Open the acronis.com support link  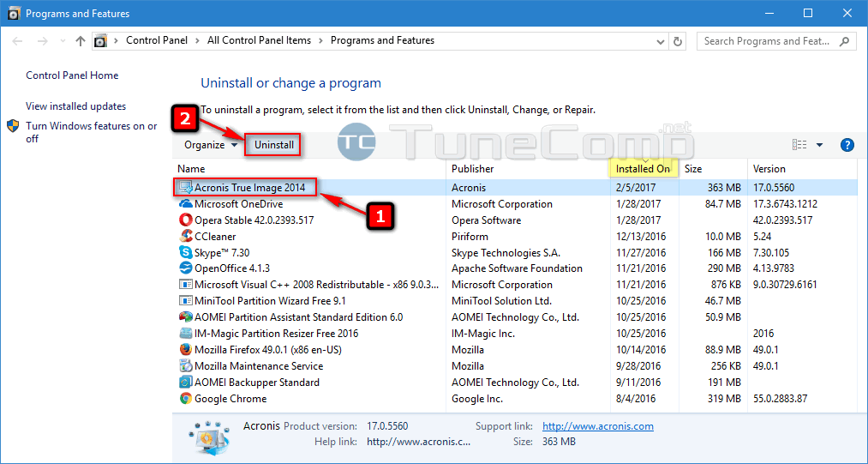(598, 426)
